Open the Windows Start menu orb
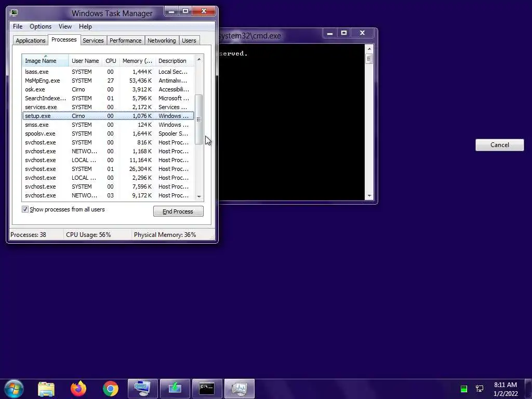 click(x=14, y=389)
